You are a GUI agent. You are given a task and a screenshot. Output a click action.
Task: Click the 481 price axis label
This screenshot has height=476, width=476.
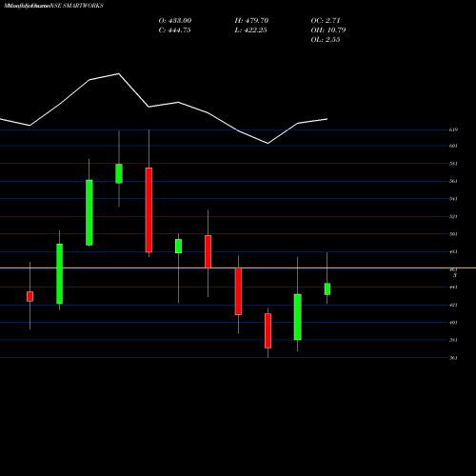click(x=453, y=252)
